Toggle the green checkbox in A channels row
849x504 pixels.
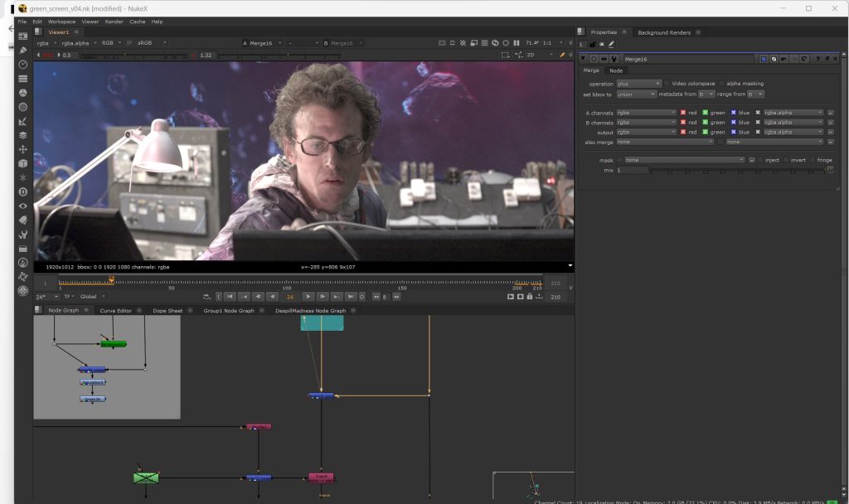[x=705, y=113]
